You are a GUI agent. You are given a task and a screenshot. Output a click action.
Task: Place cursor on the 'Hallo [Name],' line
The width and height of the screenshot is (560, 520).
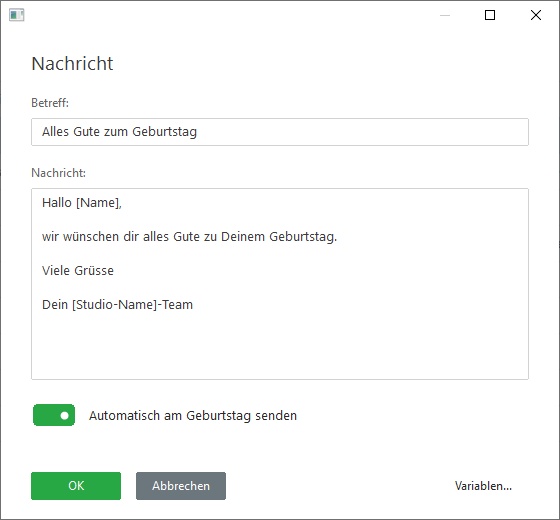pos(82,203)
